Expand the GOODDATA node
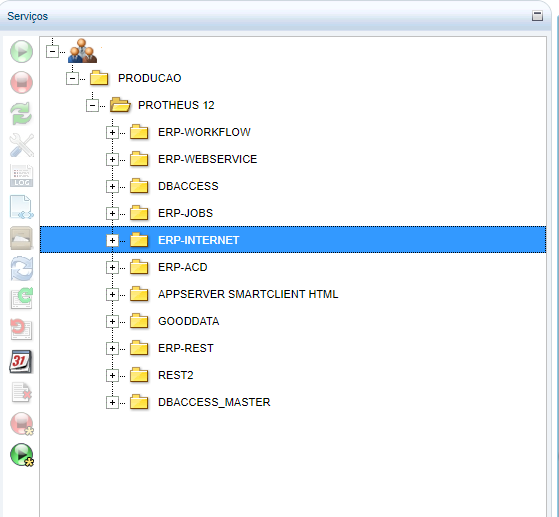Screen dimensions: 559x517 (x=112, y=322)
